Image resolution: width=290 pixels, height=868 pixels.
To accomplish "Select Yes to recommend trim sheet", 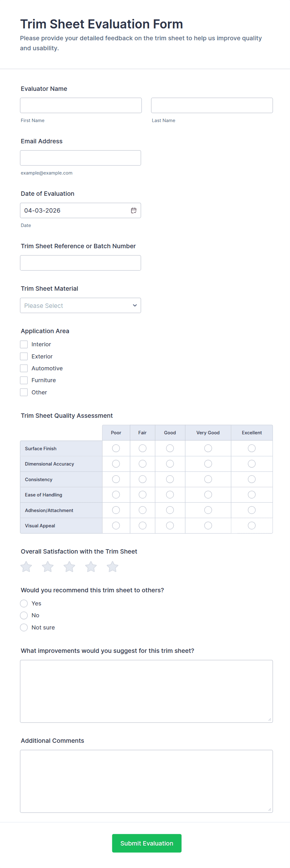I will [24, 604].
